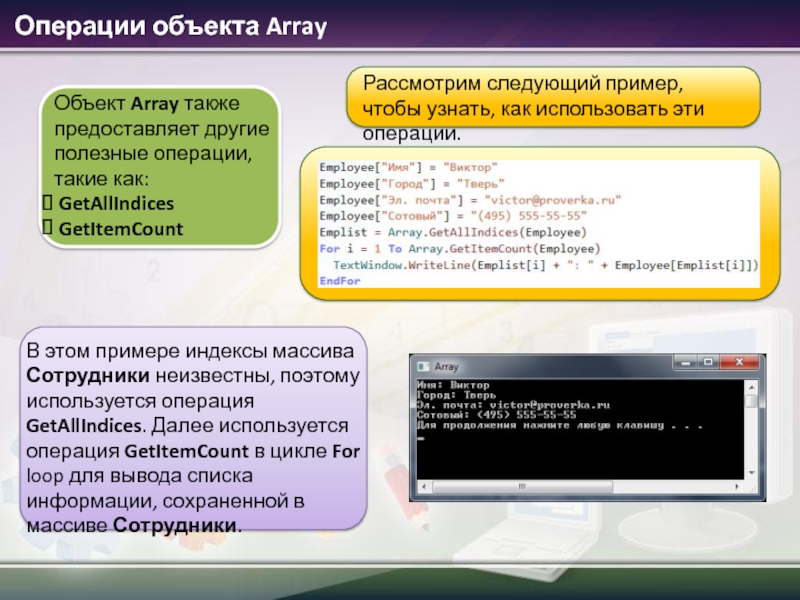Screen dimensions: 800x600
Task: Click green box text 'Объект Array также'
Action: 147,103
